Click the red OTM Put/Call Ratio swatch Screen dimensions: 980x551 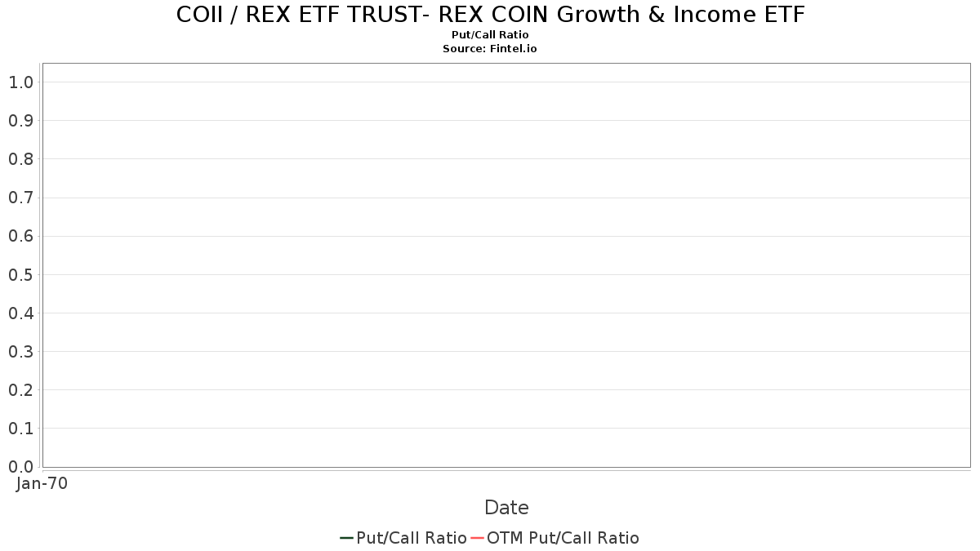coord(477,538)
